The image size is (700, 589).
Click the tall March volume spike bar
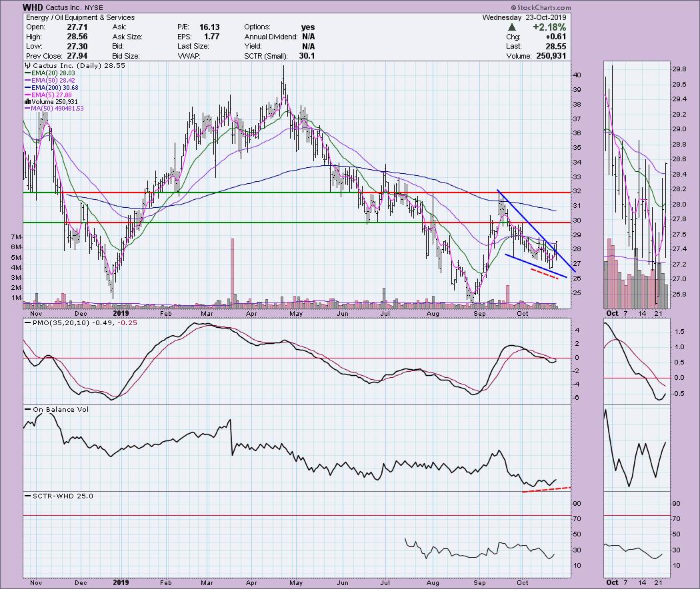(x=232, y=273)
